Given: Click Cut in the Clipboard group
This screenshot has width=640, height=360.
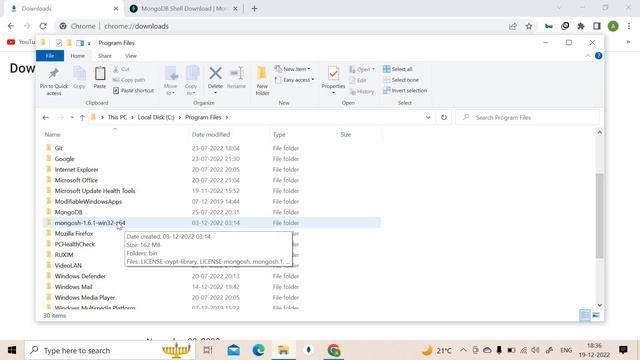Looking at the screenshot, I should (x=121, y=69).
